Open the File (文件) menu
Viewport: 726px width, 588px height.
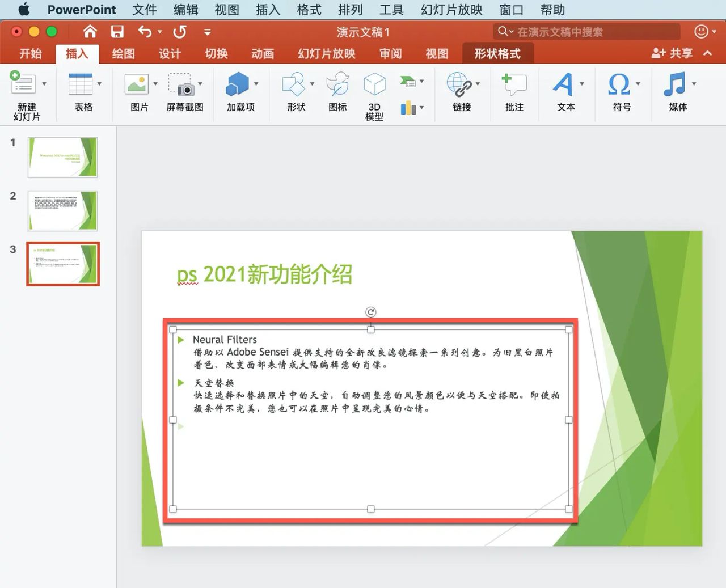click(145, 10)
